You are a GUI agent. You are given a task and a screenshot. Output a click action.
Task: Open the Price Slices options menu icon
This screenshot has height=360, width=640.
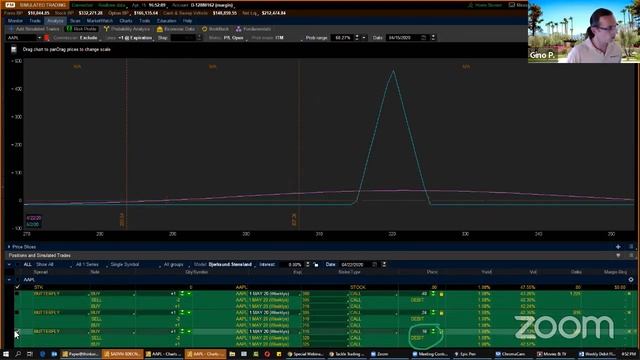pos(631,247)
